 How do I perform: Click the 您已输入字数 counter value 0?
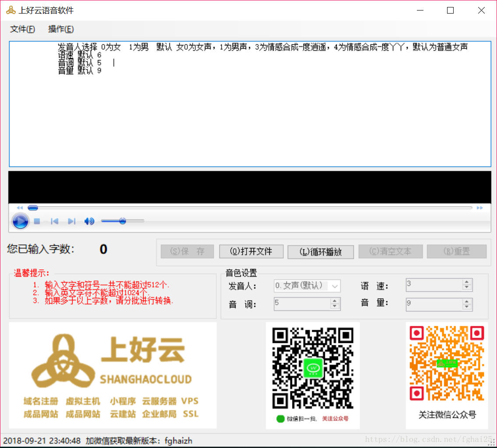(103, 249)
